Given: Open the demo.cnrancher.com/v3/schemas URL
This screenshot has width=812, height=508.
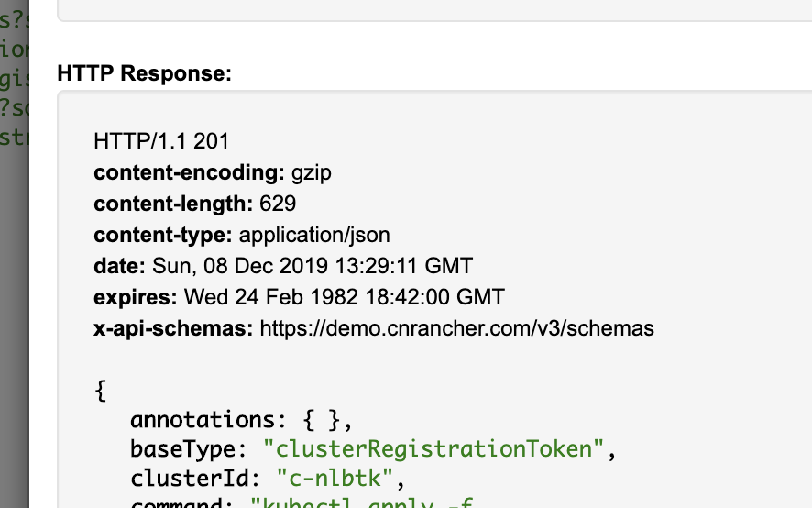Looking at the screenshot, I should coord(456,328).
